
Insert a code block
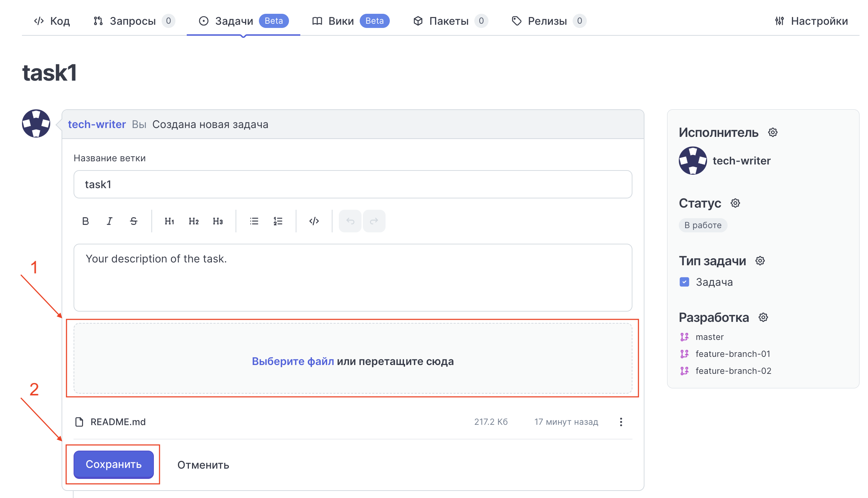coord(314,221)
